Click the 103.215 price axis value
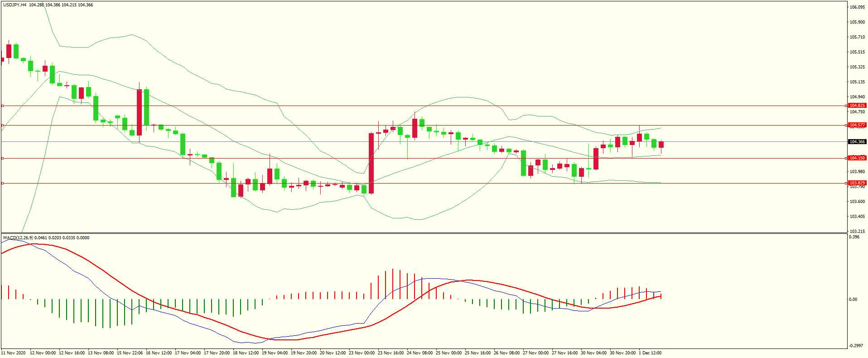 point(857,232)
